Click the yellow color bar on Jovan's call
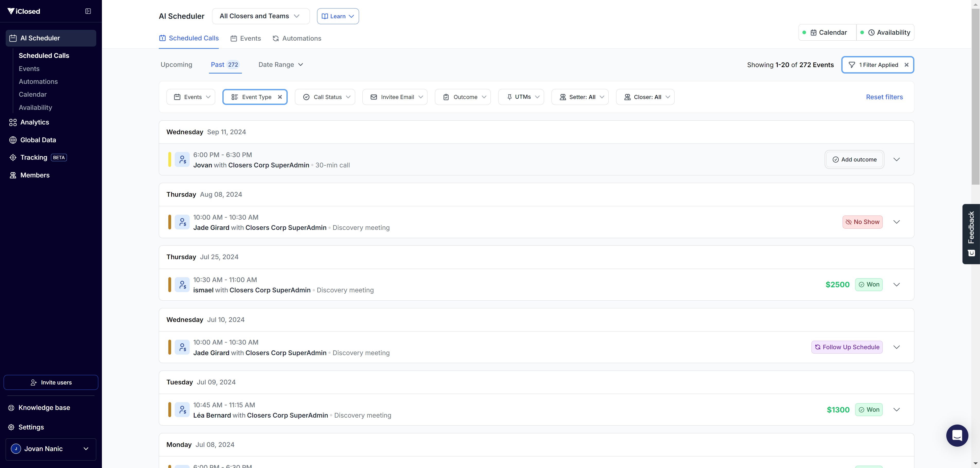Screen dimensions: 980x468 [x=170, y=160]
